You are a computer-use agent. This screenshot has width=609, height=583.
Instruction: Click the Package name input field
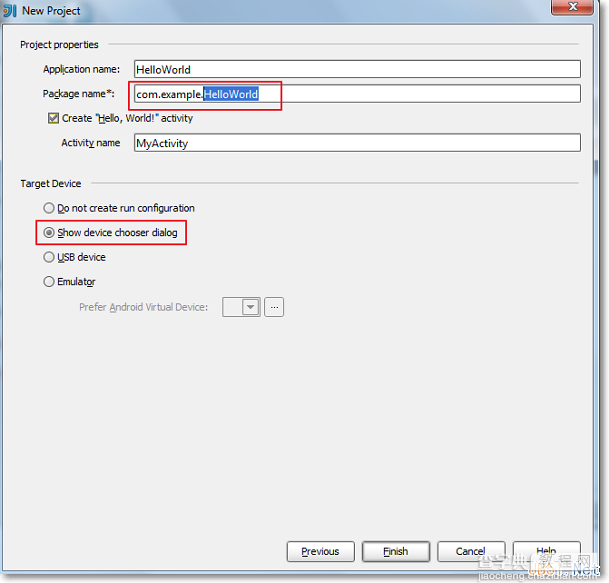[x=357, y=94]
